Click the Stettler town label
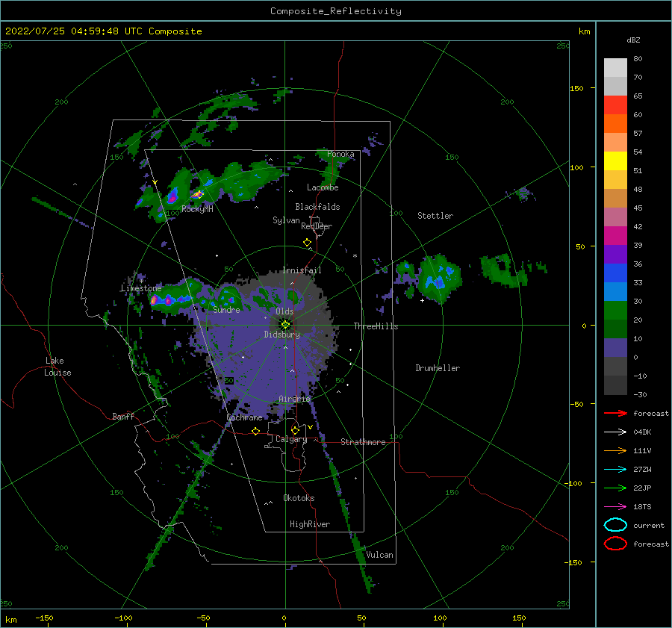The width and height of the screenshot is (672, 628). [435, 216]
